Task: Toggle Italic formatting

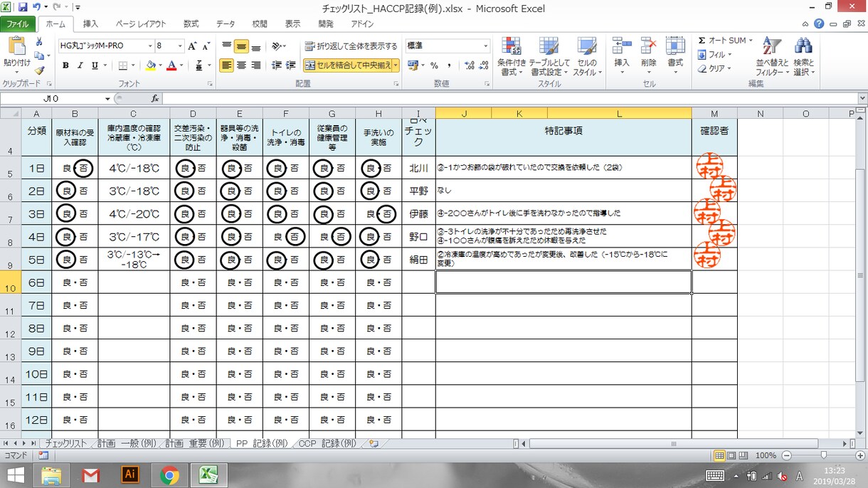Action: tap(79, 65)
